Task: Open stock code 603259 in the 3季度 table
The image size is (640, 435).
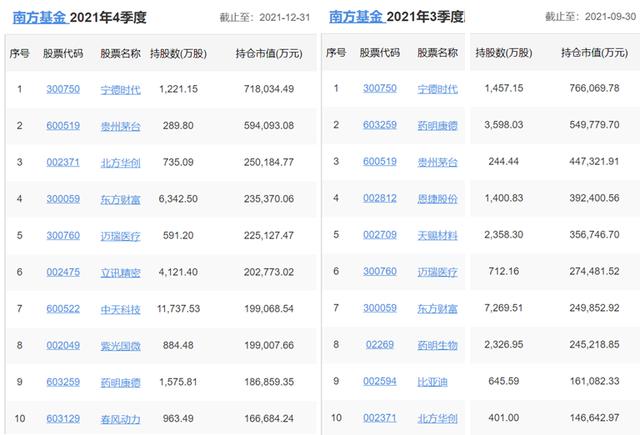Action: [x=380, y=125]
